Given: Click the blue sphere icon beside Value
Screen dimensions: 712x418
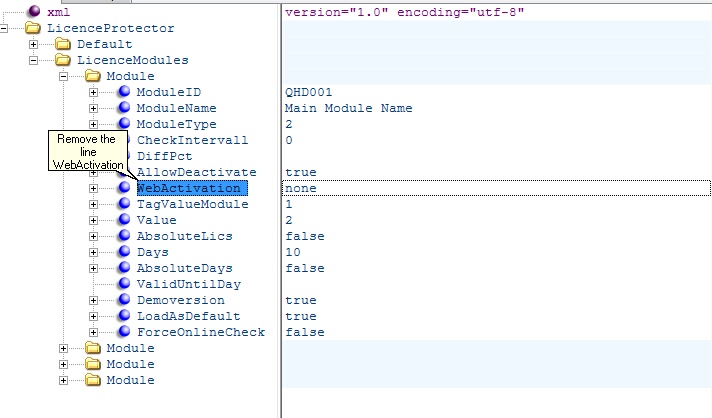Looking at the screenshot, I should (x=124, y=219).
